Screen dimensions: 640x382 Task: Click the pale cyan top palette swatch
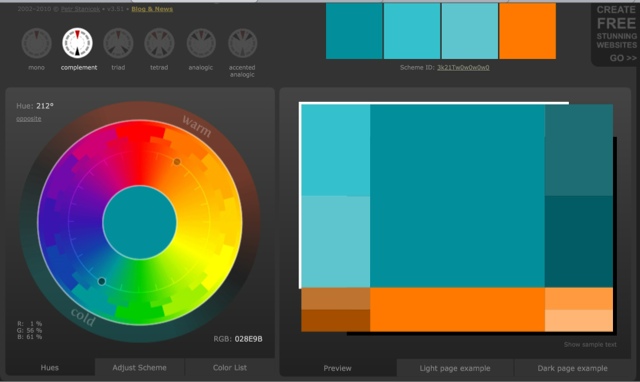click(x=470, y=31)
